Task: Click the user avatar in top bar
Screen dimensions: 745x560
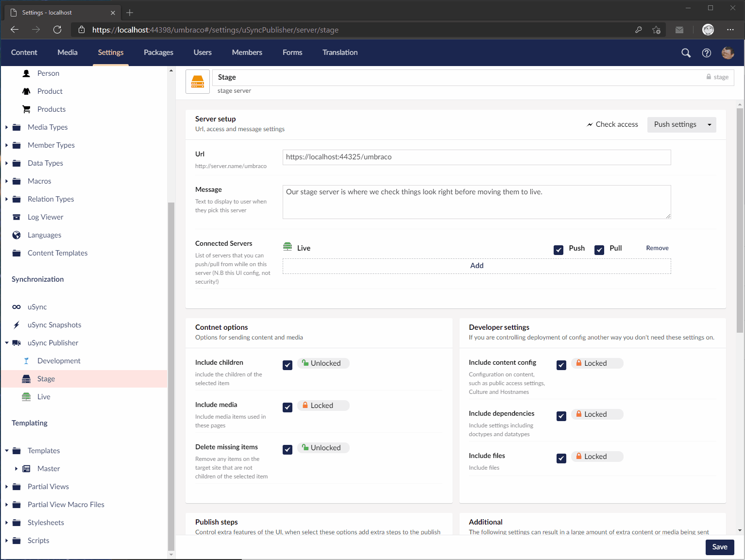Action: [728, 53]
